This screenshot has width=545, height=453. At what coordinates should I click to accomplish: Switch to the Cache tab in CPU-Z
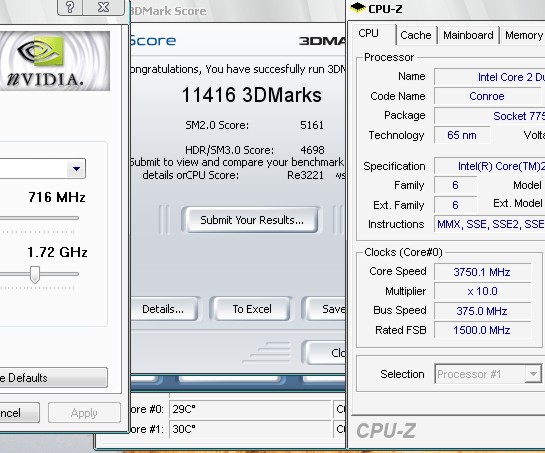416,35
